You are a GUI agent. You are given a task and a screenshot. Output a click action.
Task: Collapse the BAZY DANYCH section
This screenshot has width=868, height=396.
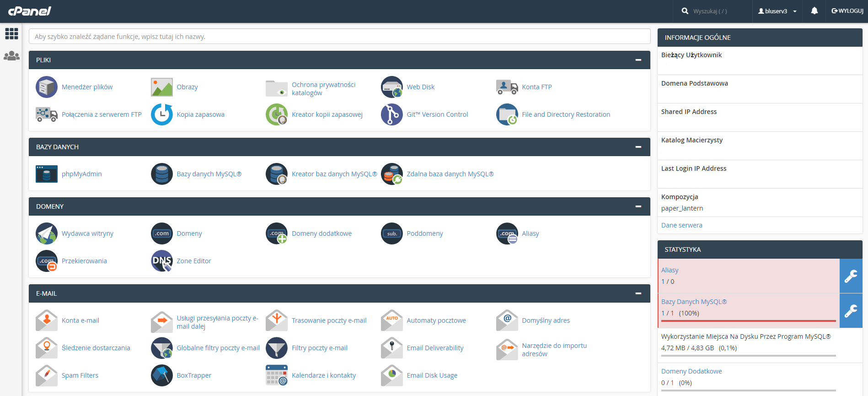click(x=638, y=147)
